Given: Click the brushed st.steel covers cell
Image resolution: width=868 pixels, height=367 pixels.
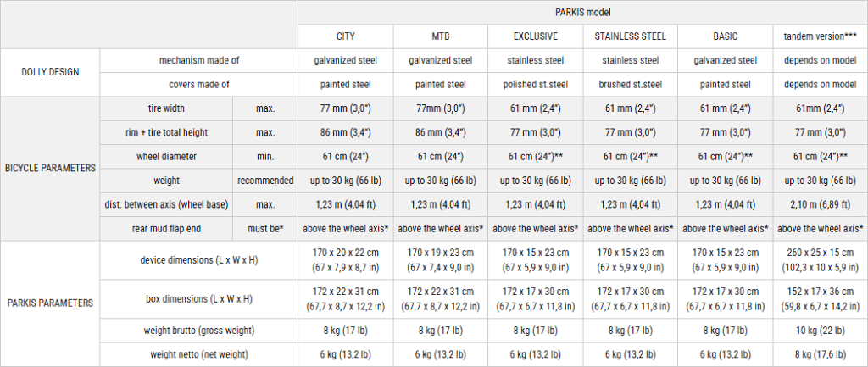Looking at the screenshot, I should pos(630,85).
